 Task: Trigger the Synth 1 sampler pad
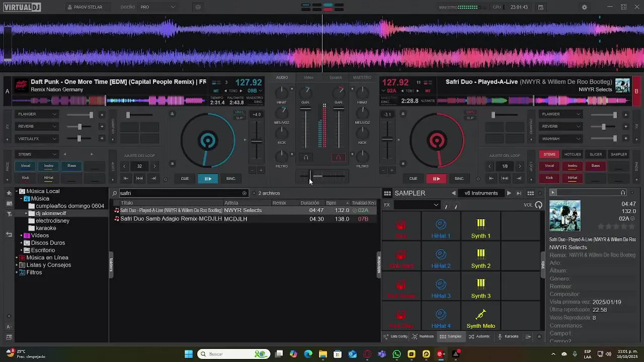point(480,227)
